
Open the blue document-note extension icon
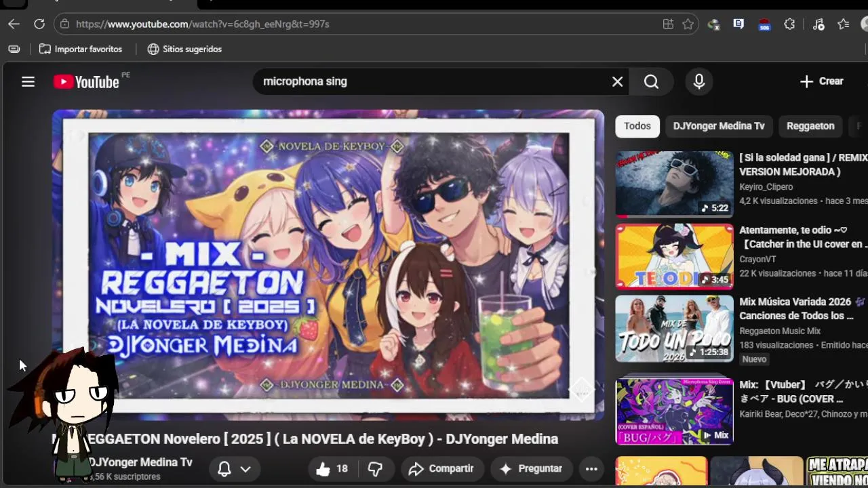pos(738,24)
